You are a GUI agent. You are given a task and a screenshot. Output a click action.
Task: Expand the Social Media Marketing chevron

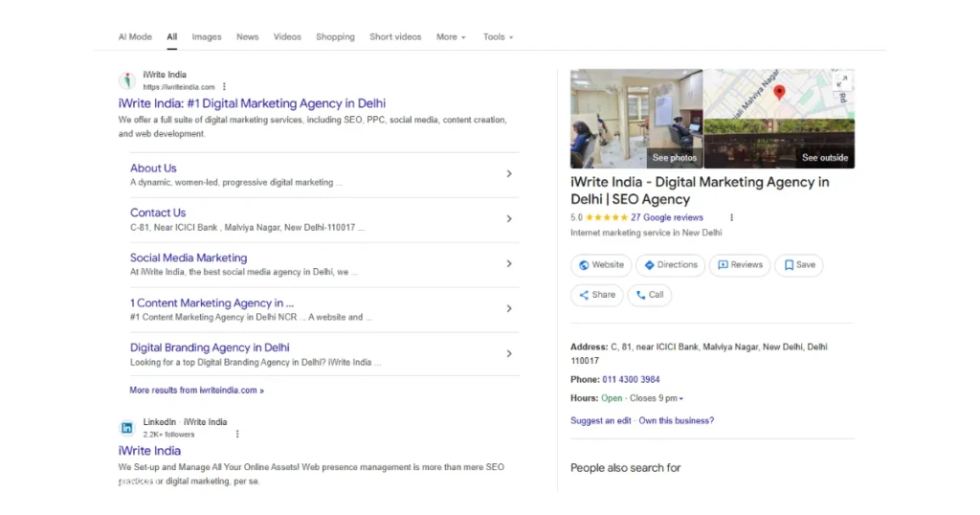coord(509,264)
